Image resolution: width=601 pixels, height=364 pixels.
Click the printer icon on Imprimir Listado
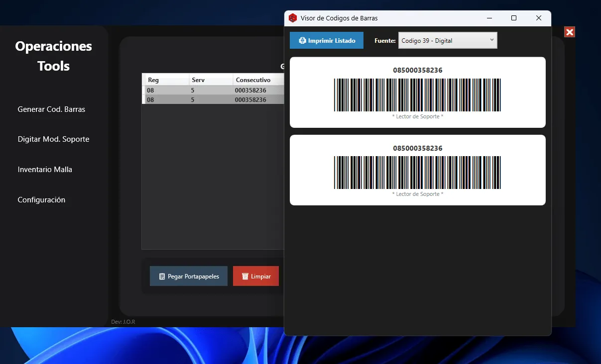(x=302, y=41)
